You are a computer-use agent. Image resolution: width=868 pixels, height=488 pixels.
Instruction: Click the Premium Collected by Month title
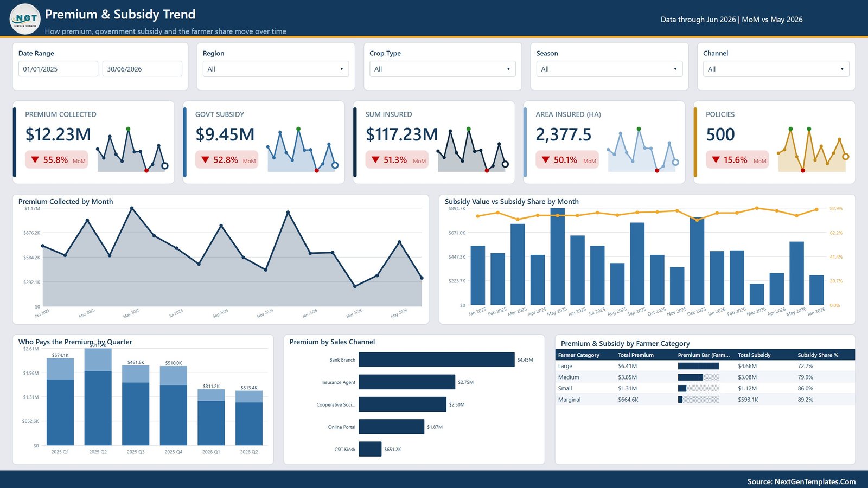tap(66, 202)
